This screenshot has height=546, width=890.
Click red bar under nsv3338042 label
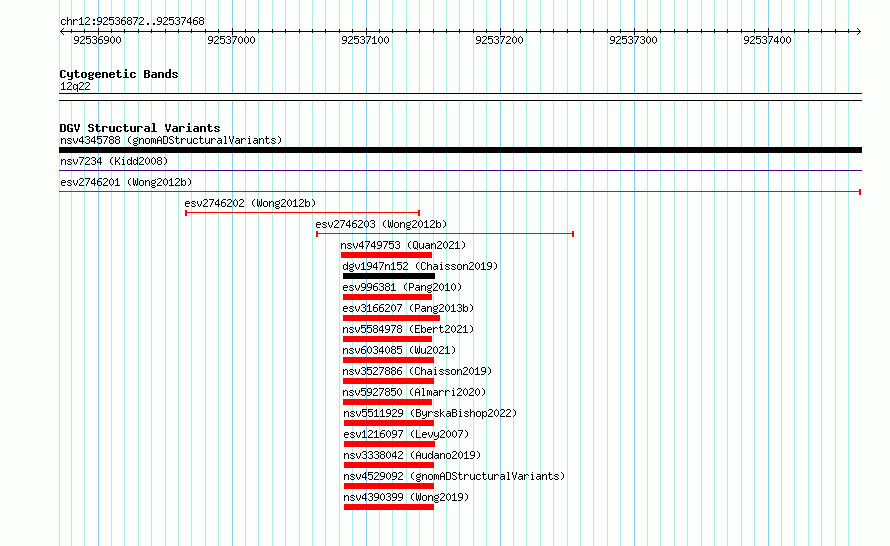click(x=389, y=465)
